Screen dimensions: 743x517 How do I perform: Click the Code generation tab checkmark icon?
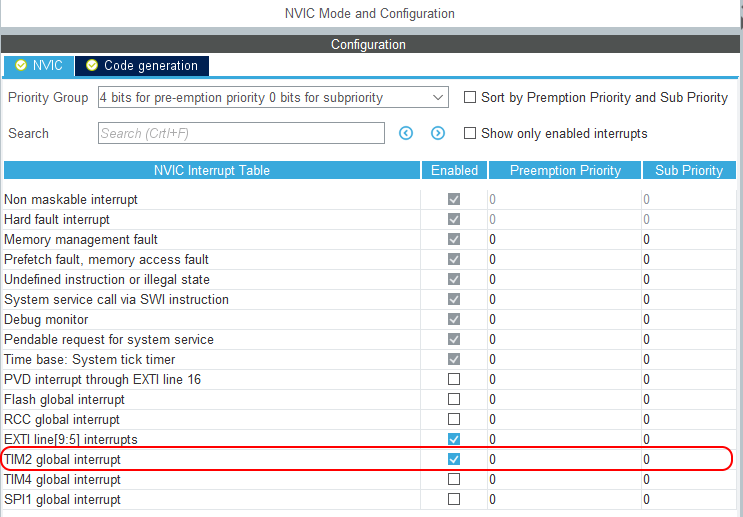92,66
